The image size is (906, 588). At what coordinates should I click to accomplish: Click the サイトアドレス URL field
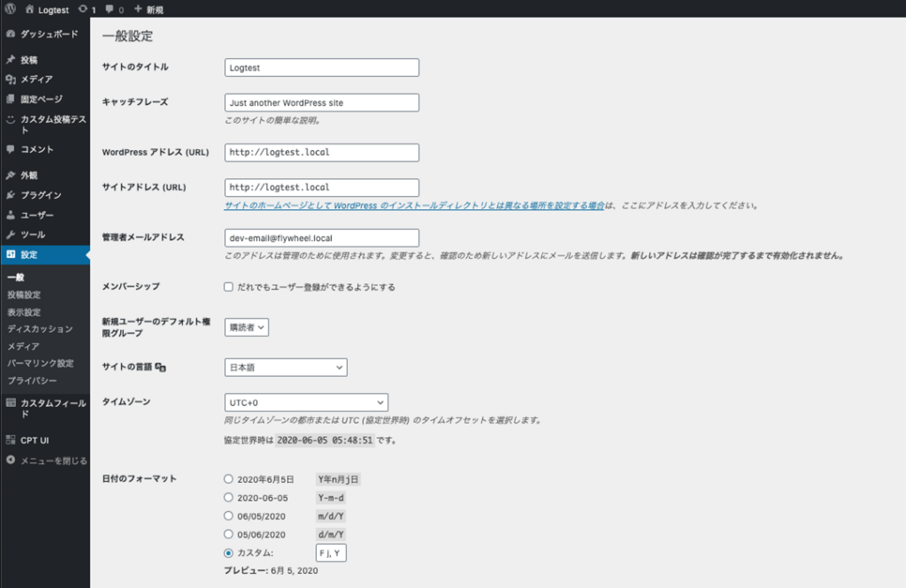pos(322,187)
